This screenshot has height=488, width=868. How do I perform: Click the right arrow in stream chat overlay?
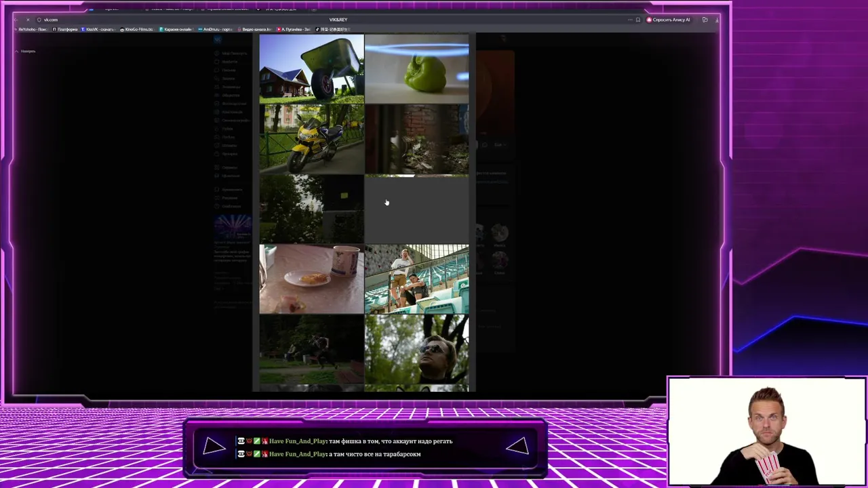click(517, 445)
